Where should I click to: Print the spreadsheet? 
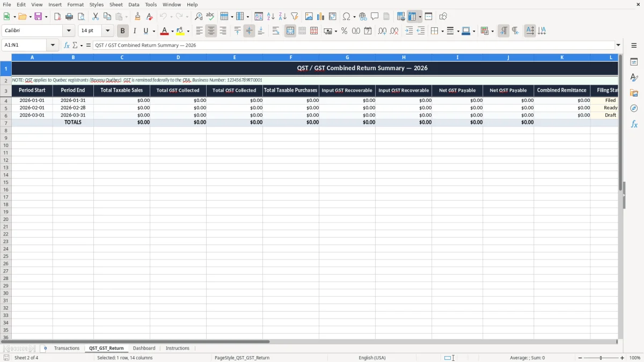[x=69, y=17]
